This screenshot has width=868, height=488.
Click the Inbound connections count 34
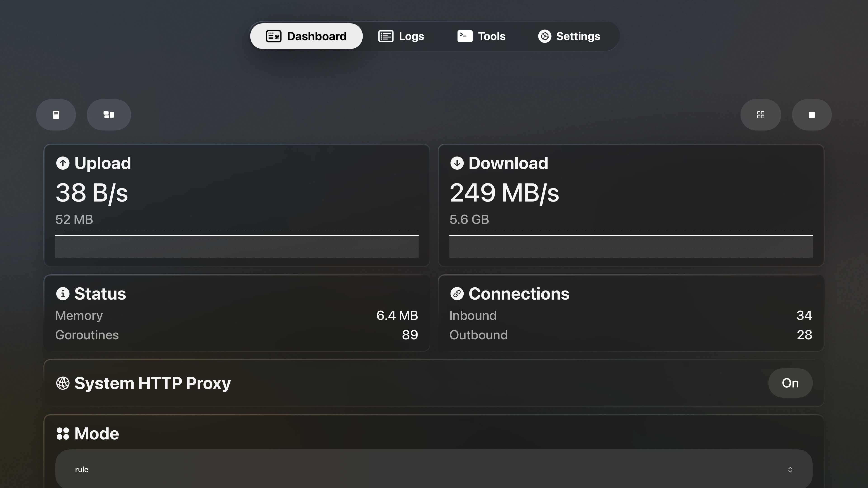[x=804, y=315]
